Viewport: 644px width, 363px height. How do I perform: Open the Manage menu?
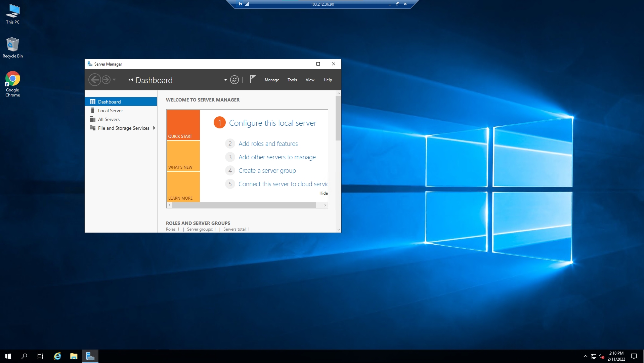pos(271,80)
